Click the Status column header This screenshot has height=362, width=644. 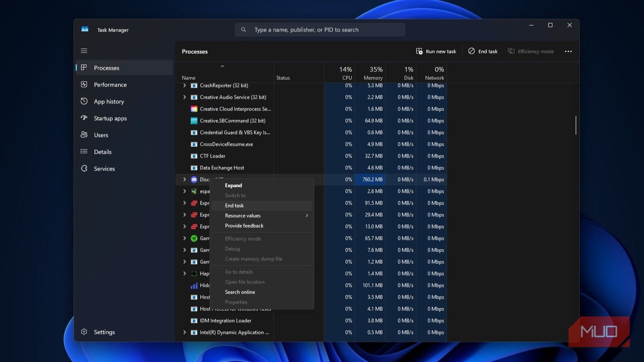click(x=299, y=72)
